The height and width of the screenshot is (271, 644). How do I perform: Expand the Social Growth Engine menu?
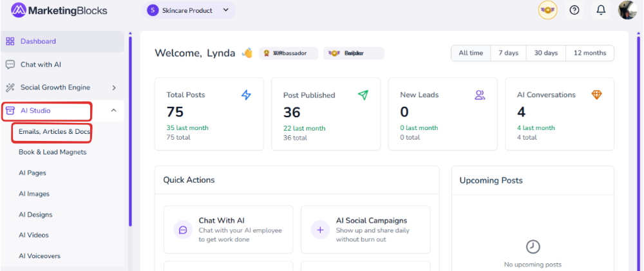113,88
